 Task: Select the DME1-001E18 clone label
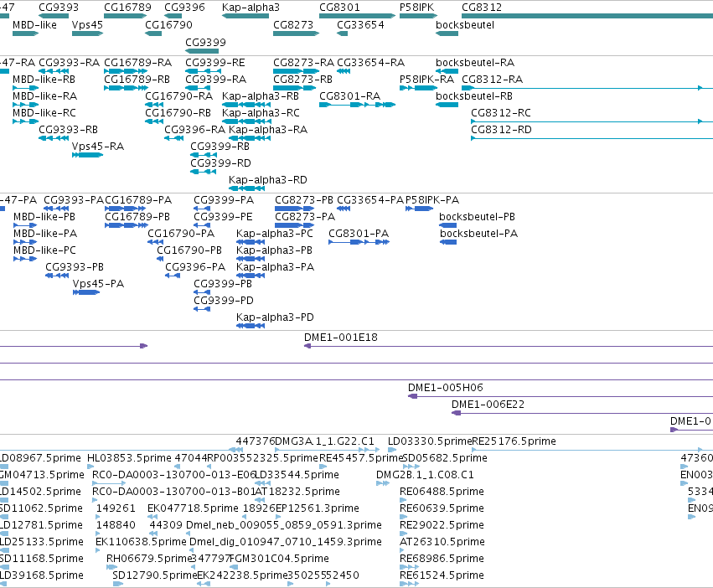click(x=341, y=338)
